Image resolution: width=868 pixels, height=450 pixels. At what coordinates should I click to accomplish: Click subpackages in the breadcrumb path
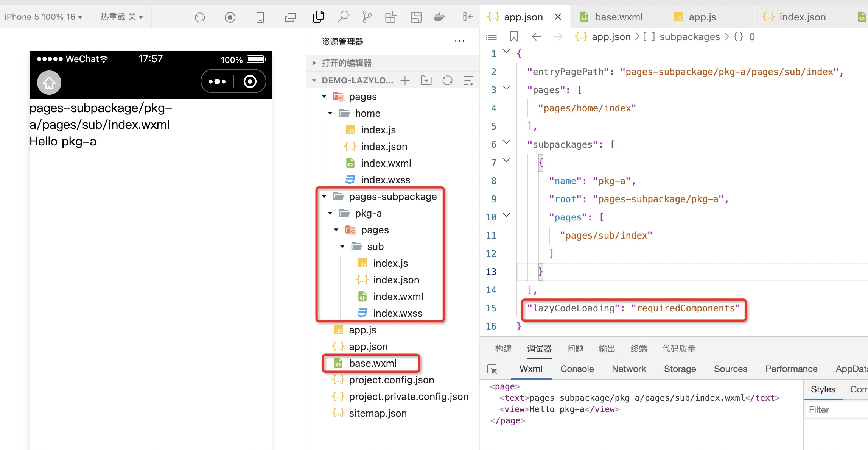[689, 37]
